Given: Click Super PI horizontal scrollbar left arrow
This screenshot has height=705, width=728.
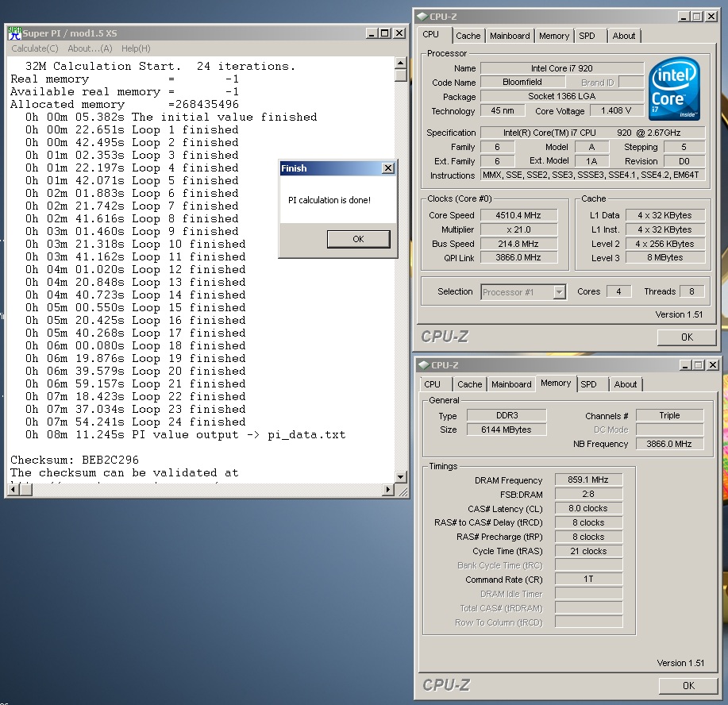Looking at the screenshot, I should point(14,489).
